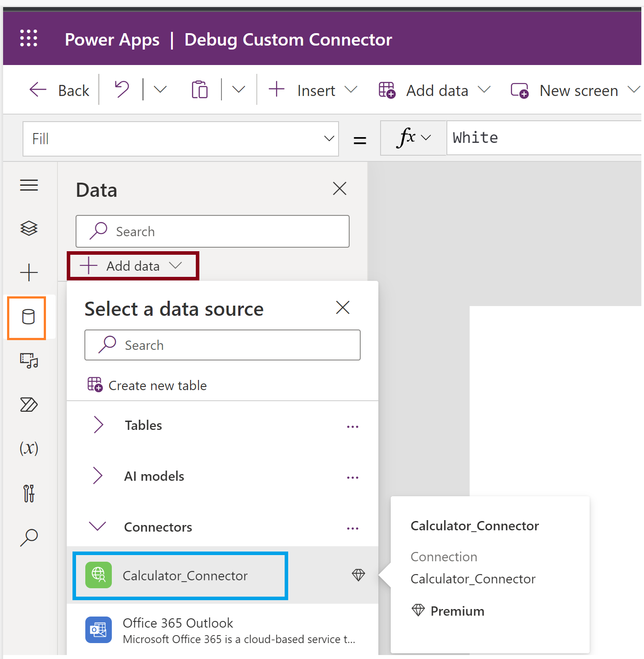Click the Search magnifier icon in sidebar
Image resolution: width=644 pixels, height=659 pixels.
(29, 537)
